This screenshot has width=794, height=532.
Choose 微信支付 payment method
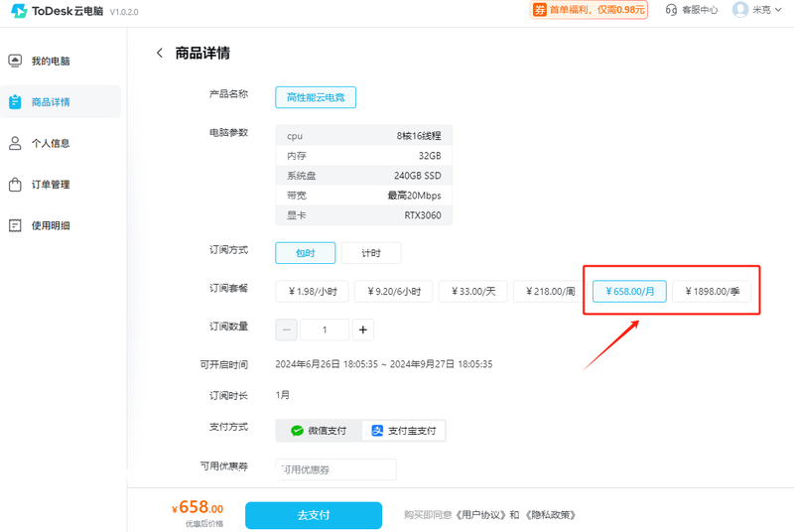tap(319, 431)
